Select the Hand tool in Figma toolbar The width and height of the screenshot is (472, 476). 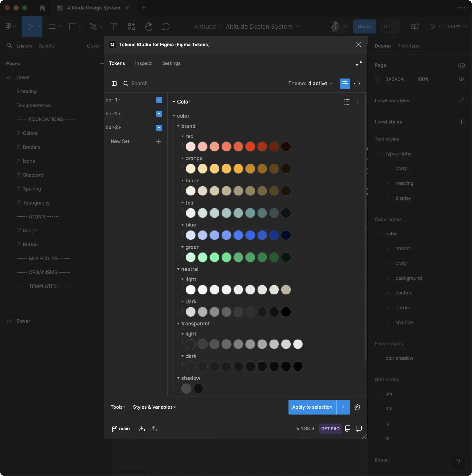pyautogui.click(x=148, y=27)
